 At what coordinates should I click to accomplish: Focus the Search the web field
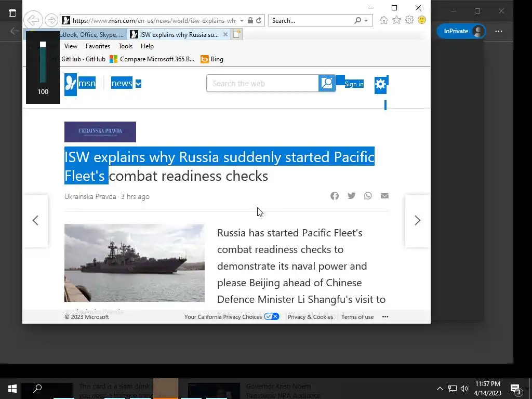coord(262,84)
